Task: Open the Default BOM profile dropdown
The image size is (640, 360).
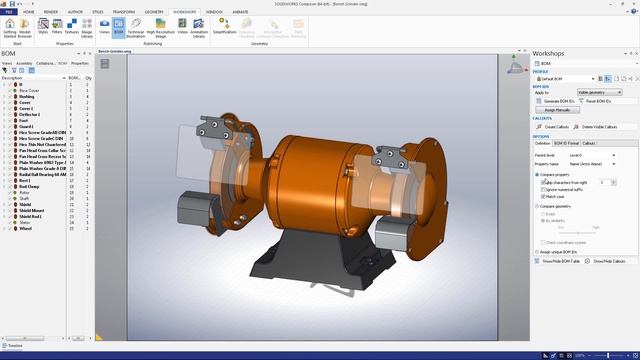Action: pos(593,79)
